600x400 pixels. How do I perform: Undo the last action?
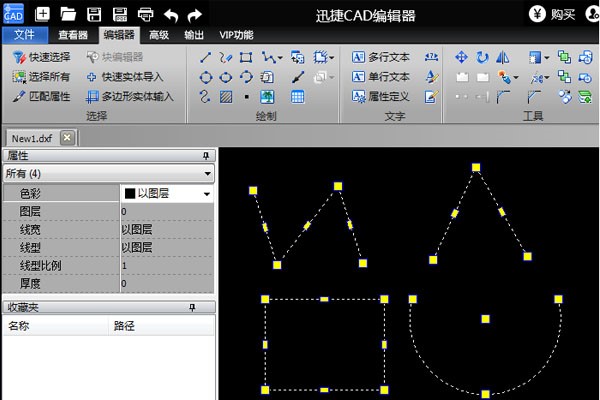click(171, 14)
